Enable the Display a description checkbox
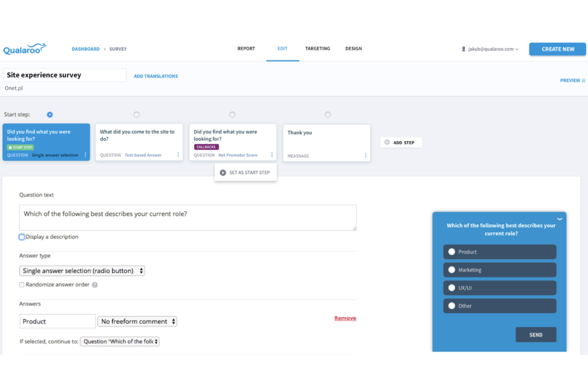 click(21, 237)
